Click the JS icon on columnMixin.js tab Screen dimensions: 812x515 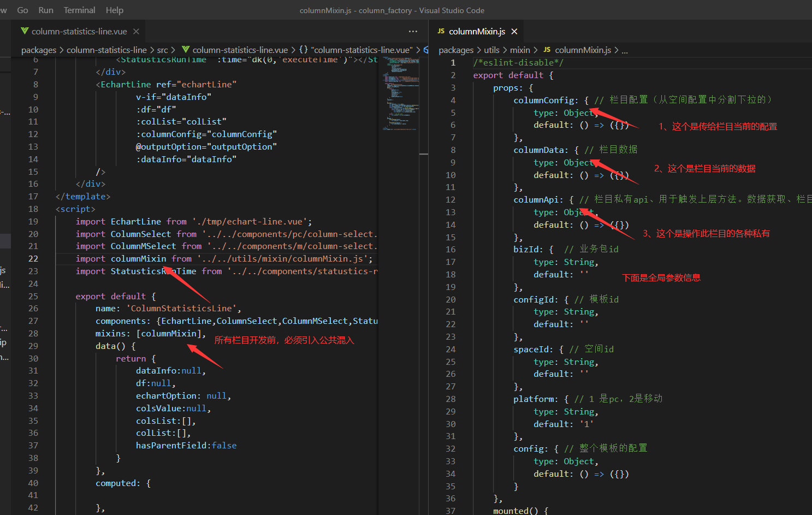441,31
